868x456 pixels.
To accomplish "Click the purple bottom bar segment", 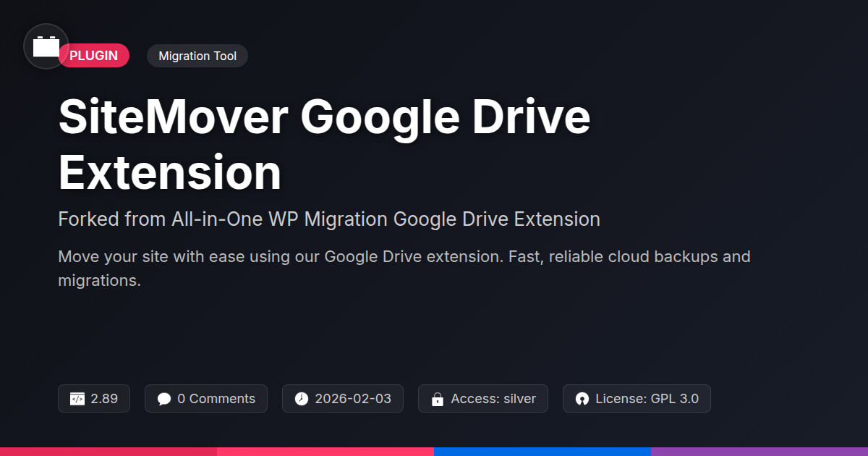I will [x=759, y=451].
